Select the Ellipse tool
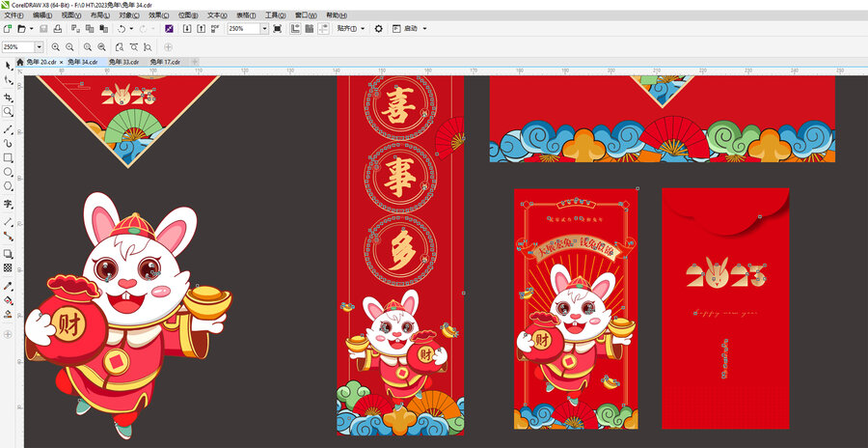The image size is (868, 448). (x=8, y=173)
